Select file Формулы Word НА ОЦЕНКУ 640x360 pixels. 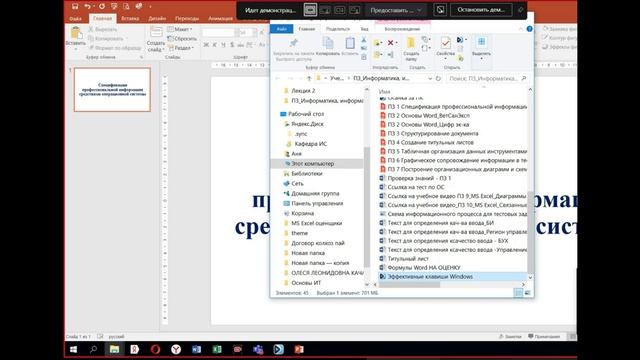(424, 267)
